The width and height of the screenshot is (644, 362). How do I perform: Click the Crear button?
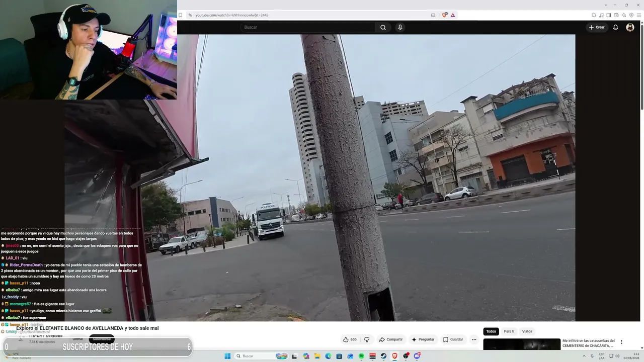pos(597,27)
